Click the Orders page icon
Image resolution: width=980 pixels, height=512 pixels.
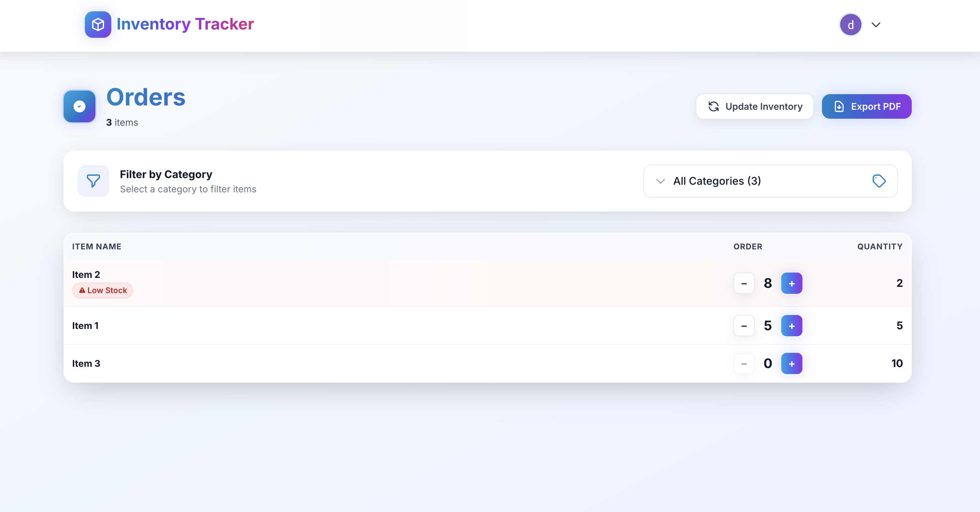pyautogui.click(x=79, y=106)
